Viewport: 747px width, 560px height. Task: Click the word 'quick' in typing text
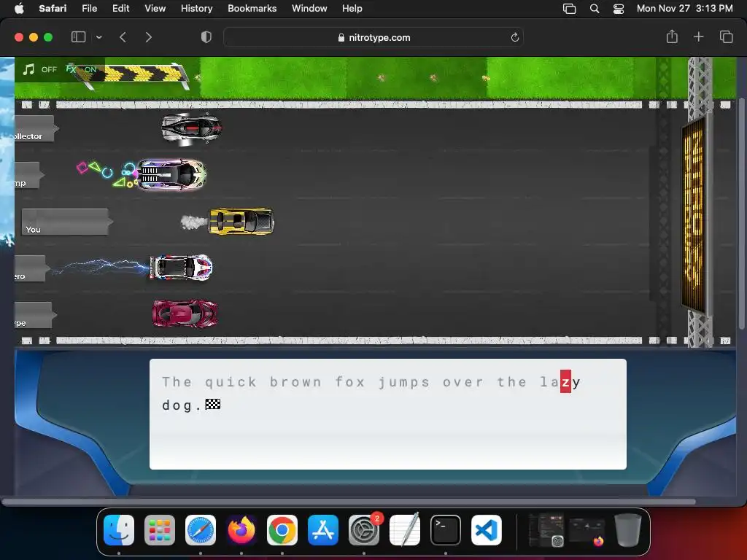pyautogui.click(x=231, y=382)
